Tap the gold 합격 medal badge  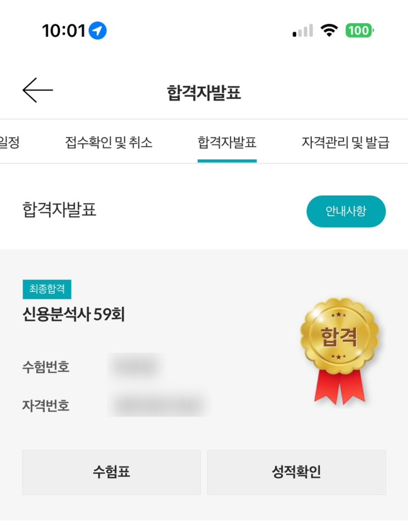click(339, 335)
